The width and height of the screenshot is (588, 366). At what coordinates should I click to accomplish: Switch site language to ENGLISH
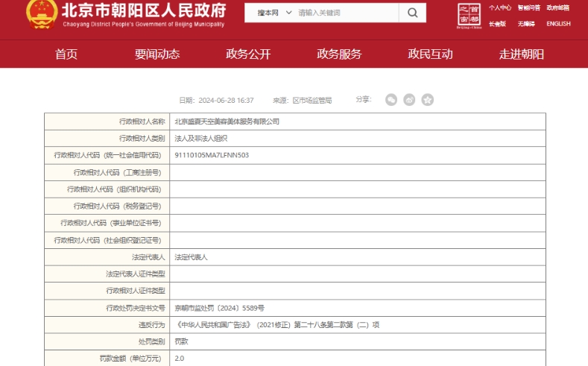(558, 24)
